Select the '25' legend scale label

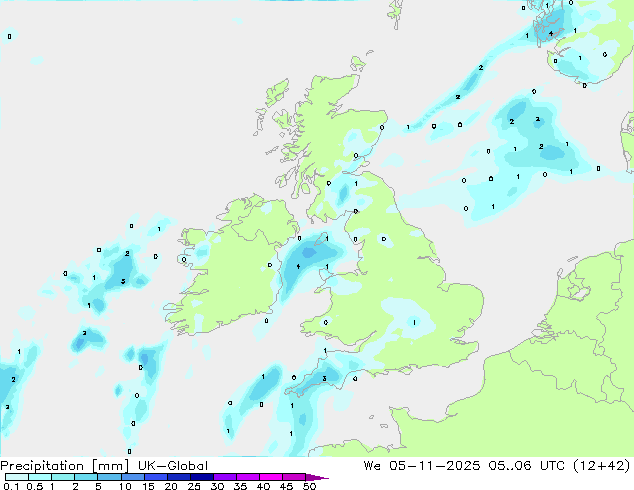pyautogui.click(x=194, y=486)
